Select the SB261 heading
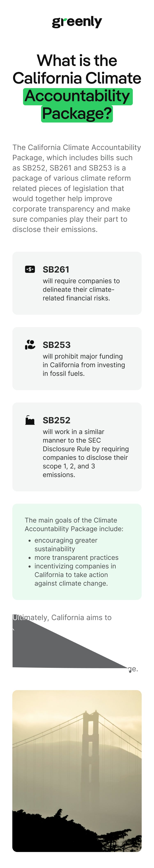154x868 pixels. (x=56, y=270)
